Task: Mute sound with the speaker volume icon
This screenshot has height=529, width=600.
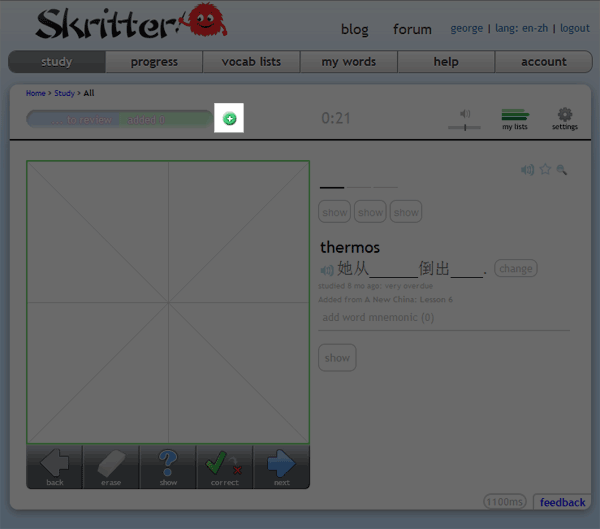Action: (465, 113)
